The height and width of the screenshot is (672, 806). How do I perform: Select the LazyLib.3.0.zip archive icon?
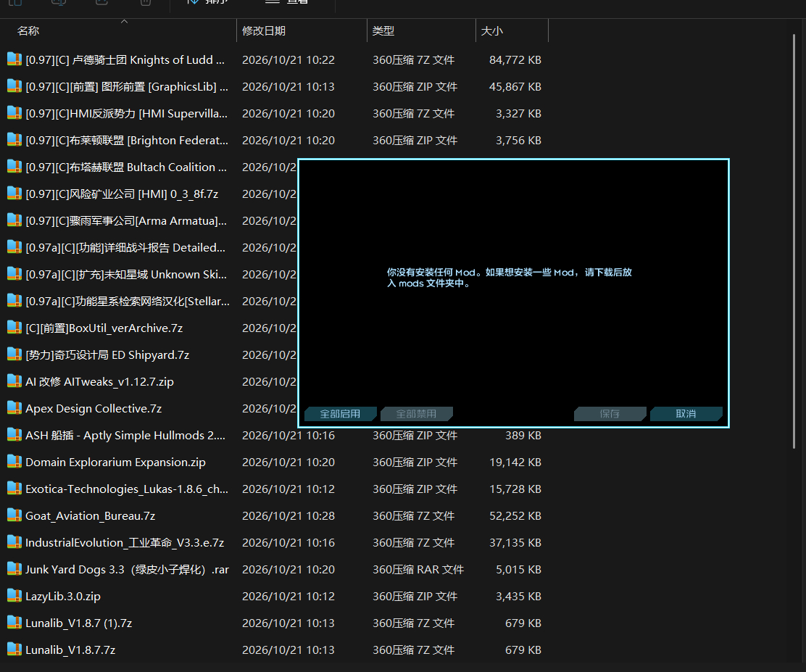14,596
